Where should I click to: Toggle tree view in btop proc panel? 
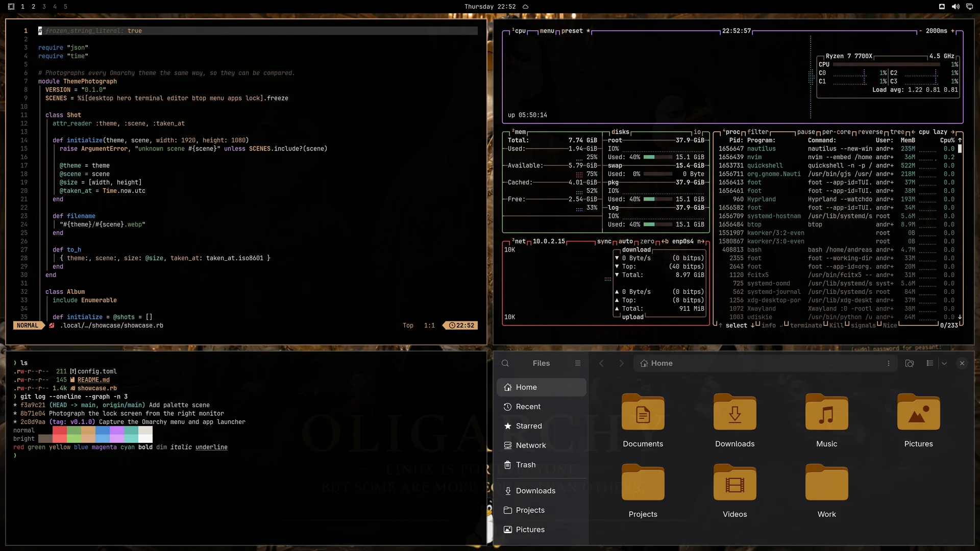[897, 132]
